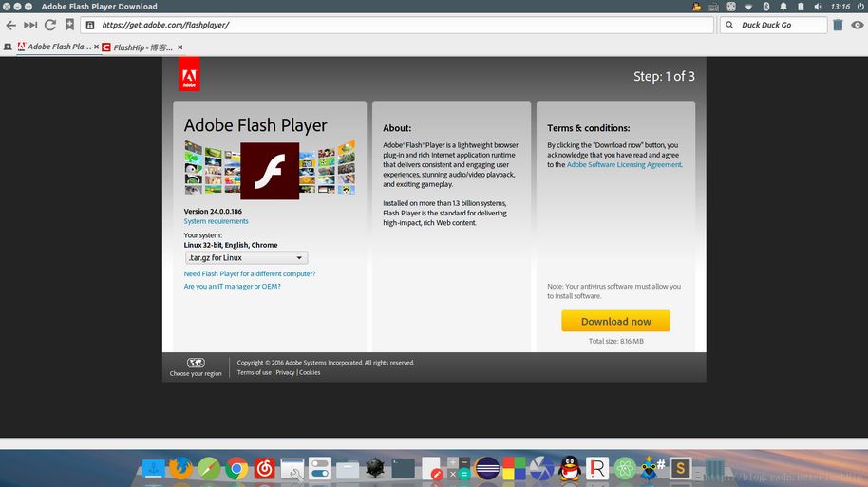Click the Step: 1 of 3 text

click(x=664, y=76)
